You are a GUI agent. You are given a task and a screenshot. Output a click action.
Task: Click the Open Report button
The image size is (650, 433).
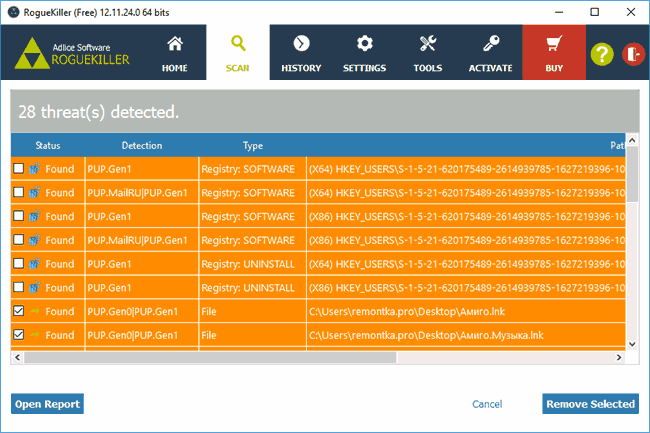[x=47, y=404]
